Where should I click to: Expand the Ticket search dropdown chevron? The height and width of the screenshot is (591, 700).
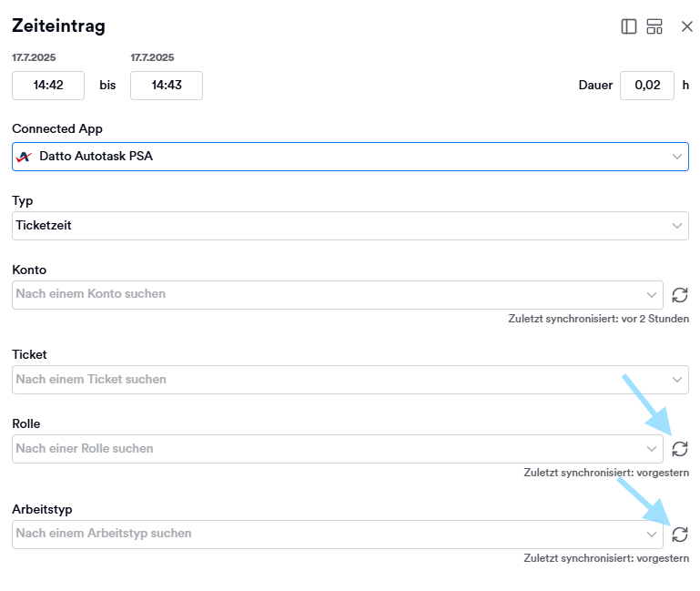[x=677, y=380]
